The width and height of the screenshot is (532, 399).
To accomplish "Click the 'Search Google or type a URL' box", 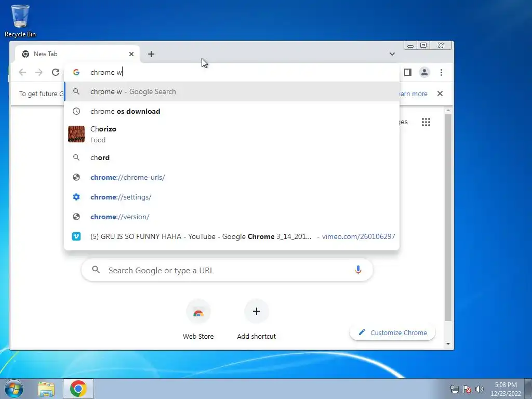I will [228, 270].
